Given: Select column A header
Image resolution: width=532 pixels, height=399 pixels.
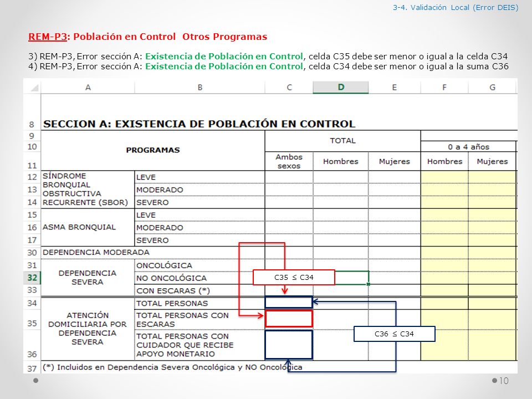Looking at the screenshot, I should click(x=88, y=88).
